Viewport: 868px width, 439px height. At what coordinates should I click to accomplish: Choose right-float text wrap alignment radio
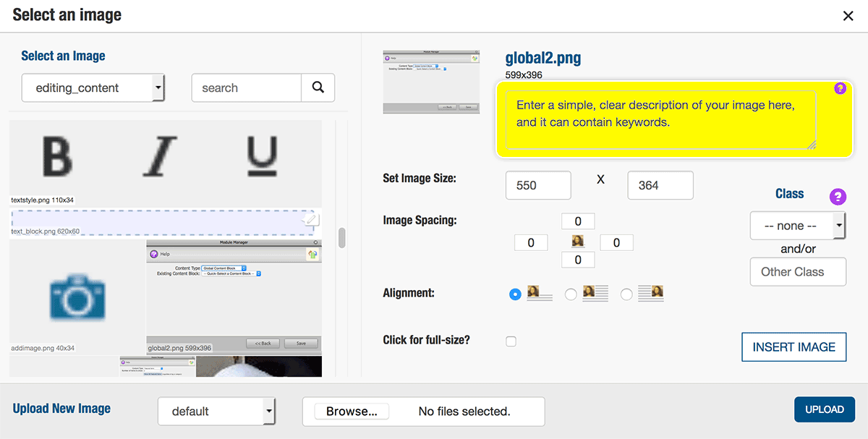point(571,294)
